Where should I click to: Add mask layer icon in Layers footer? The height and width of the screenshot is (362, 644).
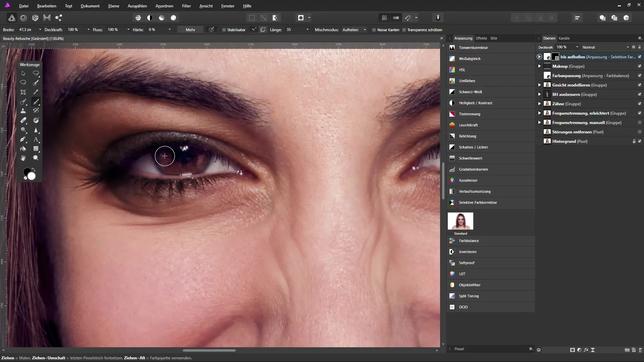pyautogui.click(x=572, y=350)
